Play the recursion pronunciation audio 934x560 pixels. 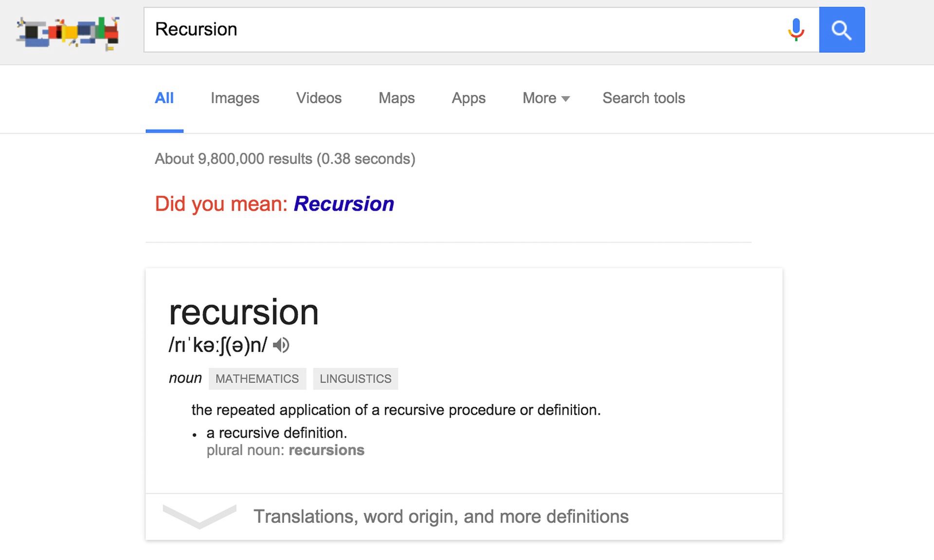pos(281,345)
